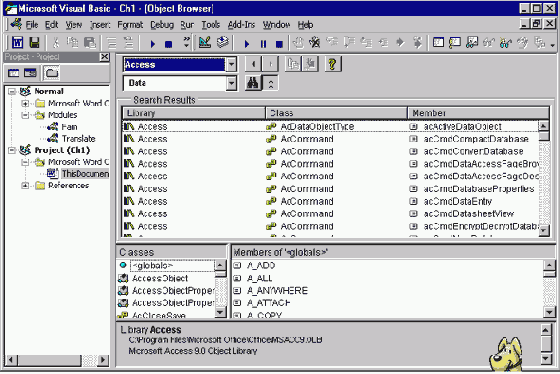Click the Go Forward arrow in the Object Browser
The image size is (560, 374).
pos(270,64)
